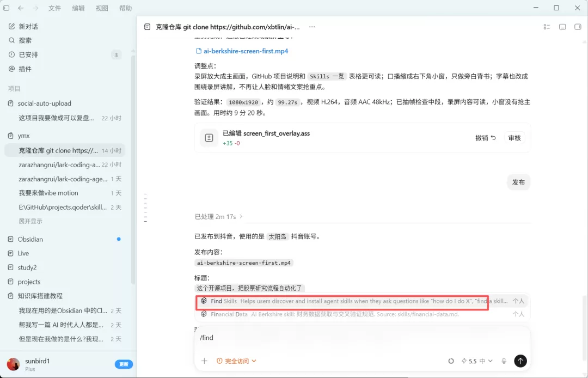Open the 知识库搭建教程 project
This screenshot has height=378, width=588.
tap(40, 296)
